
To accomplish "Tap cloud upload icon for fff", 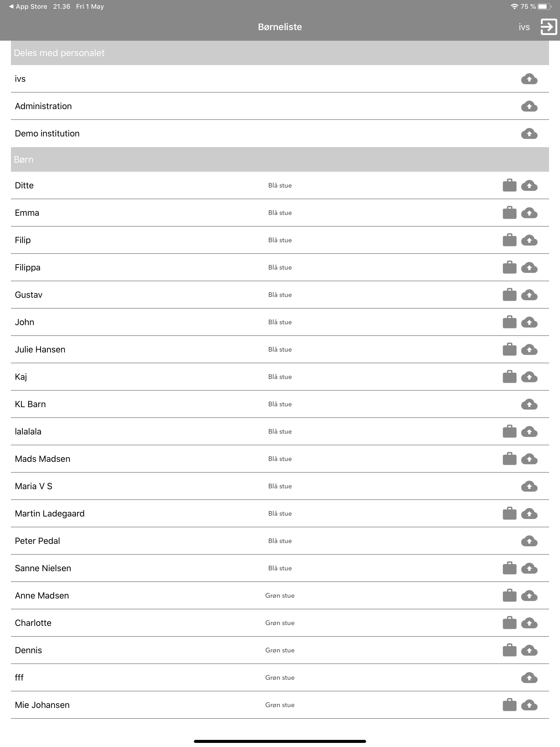I will click(529, 678).
